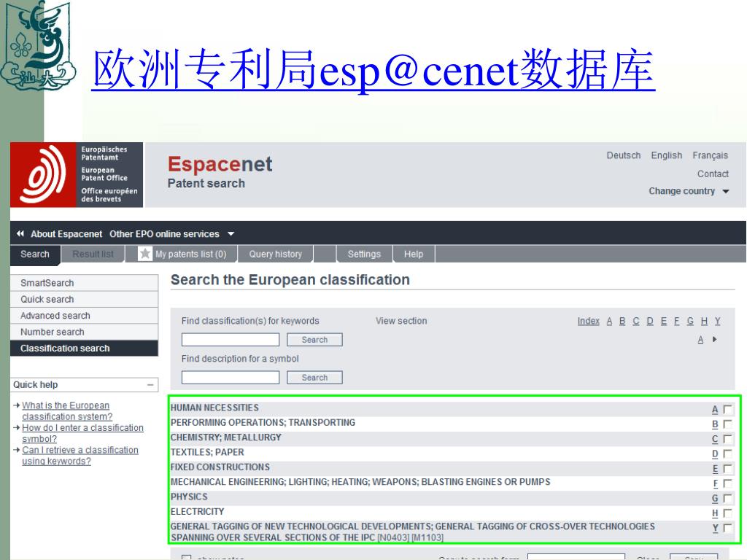Screen dimensions: 747x560
Task: Open the Index link in View section
Action: (589, 321)
